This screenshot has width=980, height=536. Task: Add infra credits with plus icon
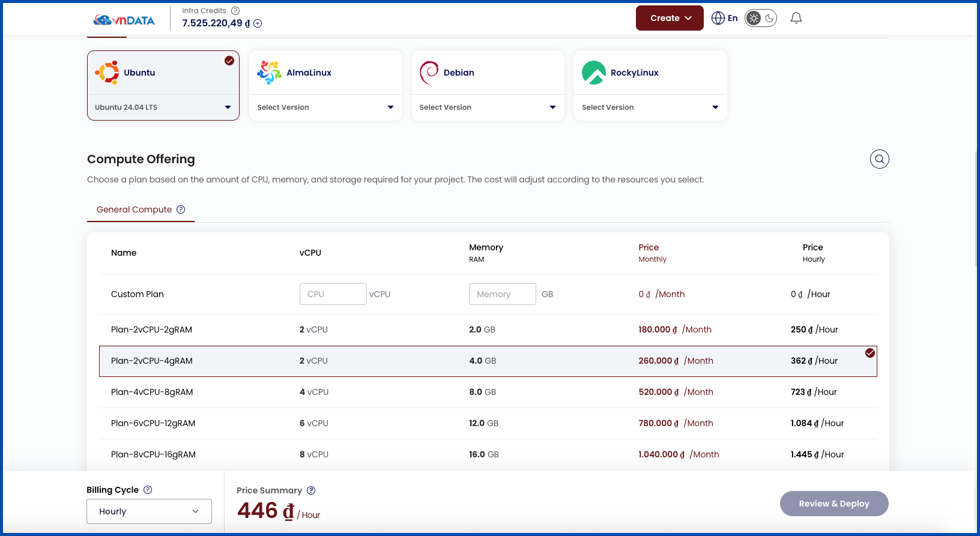click(x=258, y=23)
